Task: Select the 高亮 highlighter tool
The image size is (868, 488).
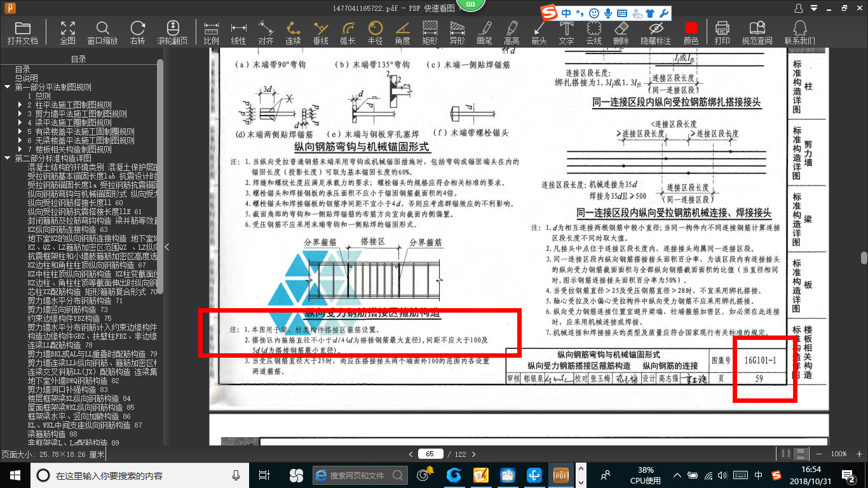Action: tap(512, 33)
